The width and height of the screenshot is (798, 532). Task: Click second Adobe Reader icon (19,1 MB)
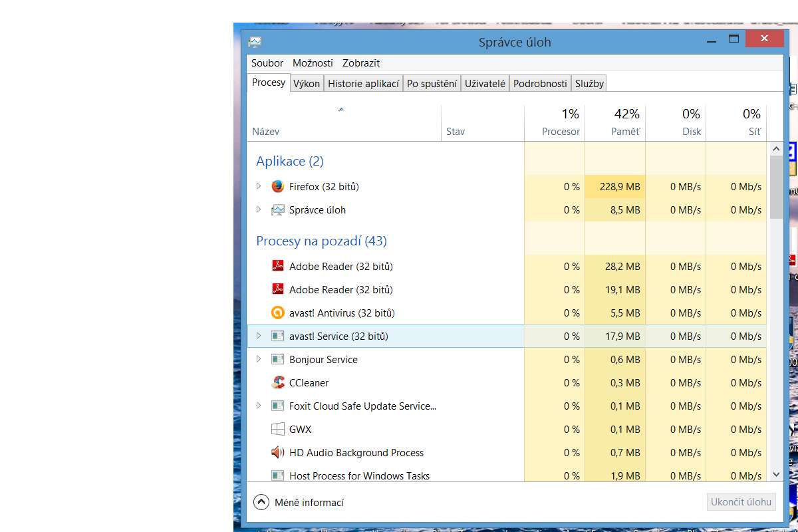point(278,289)
